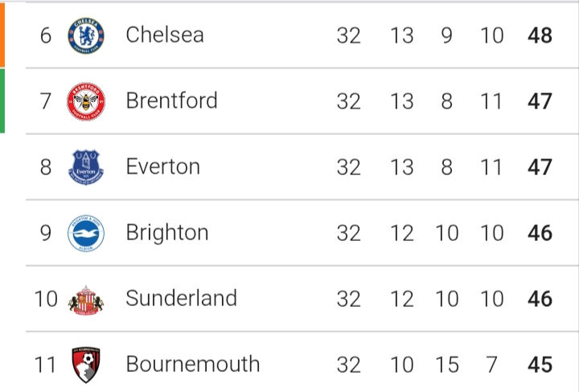The height and width of the screenshot is (392, 579).
Task: Click the green qualification marker bar
Action: coord(2,100)
